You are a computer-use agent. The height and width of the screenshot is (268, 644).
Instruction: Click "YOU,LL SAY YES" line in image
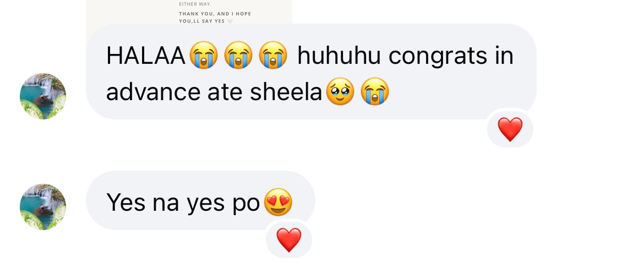[201, 21]
